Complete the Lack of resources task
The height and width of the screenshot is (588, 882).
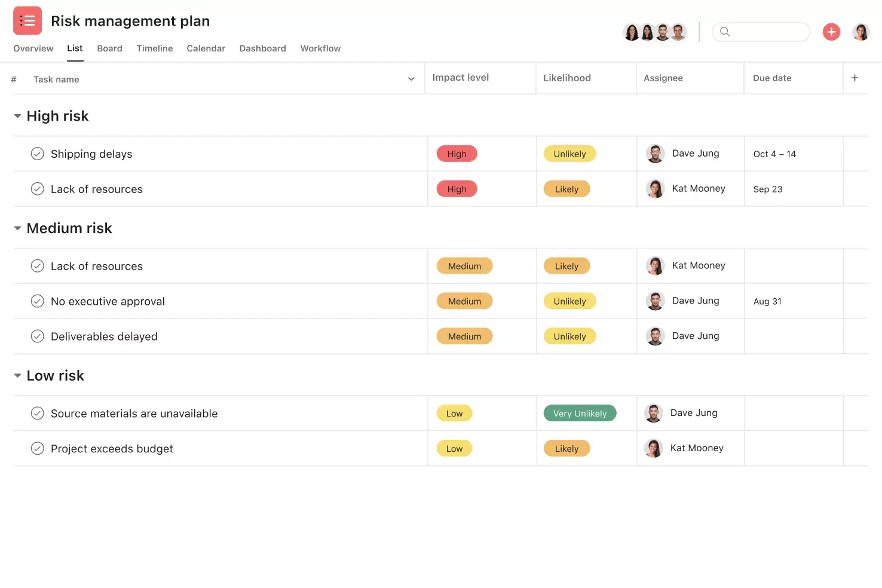(x=37, y=189)
